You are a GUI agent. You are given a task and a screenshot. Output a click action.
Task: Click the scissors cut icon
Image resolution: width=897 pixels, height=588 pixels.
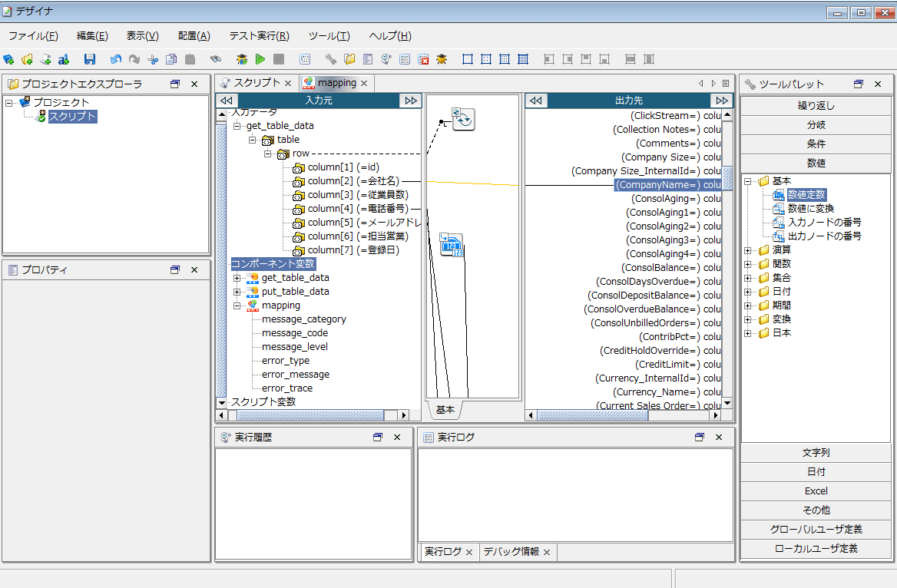click(153, 59)
